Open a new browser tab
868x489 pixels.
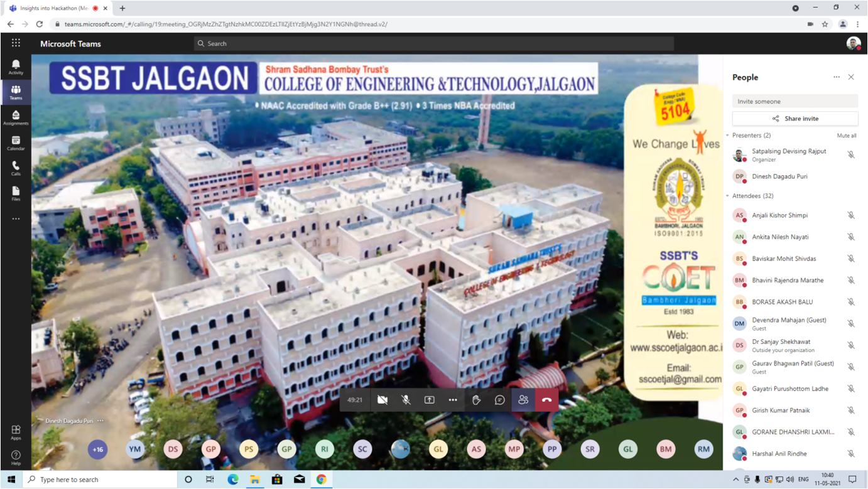pos(122,8)
